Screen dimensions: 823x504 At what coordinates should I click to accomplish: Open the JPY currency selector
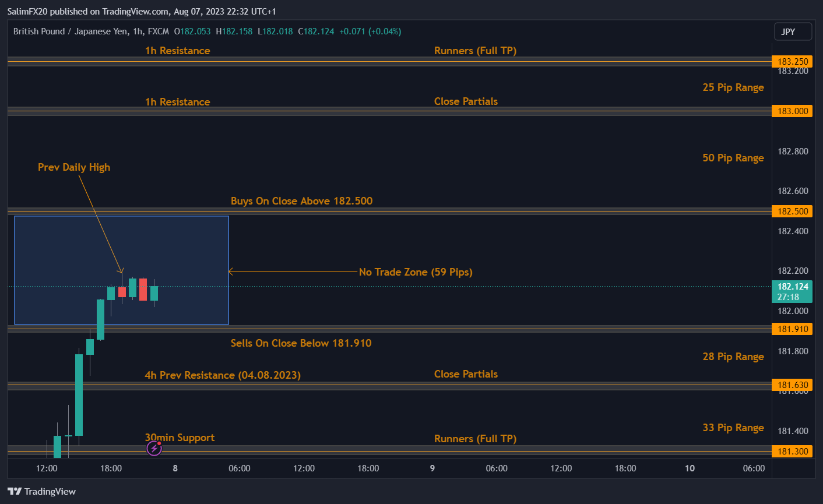pos(792,32)
